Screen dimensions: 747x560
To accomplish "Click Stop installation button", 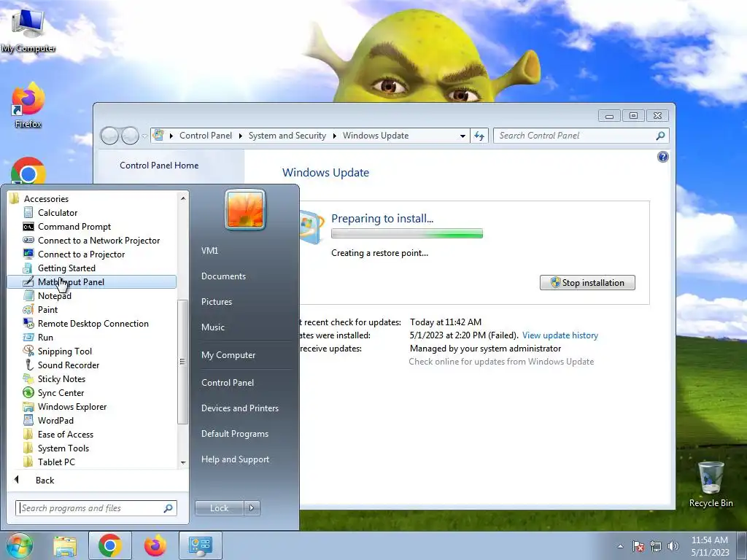I will (587, 282).
